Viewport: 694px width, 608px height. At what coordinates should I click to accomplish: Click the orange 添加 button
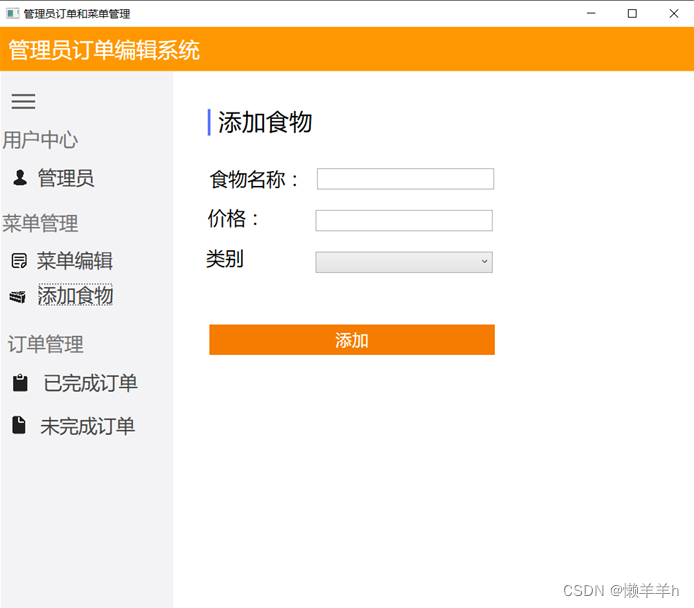pyautogui.click(x=352, y=340)
